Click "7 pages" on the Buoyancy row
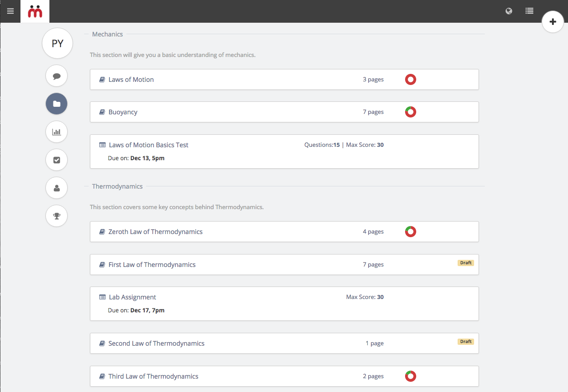 click(373, 112)
